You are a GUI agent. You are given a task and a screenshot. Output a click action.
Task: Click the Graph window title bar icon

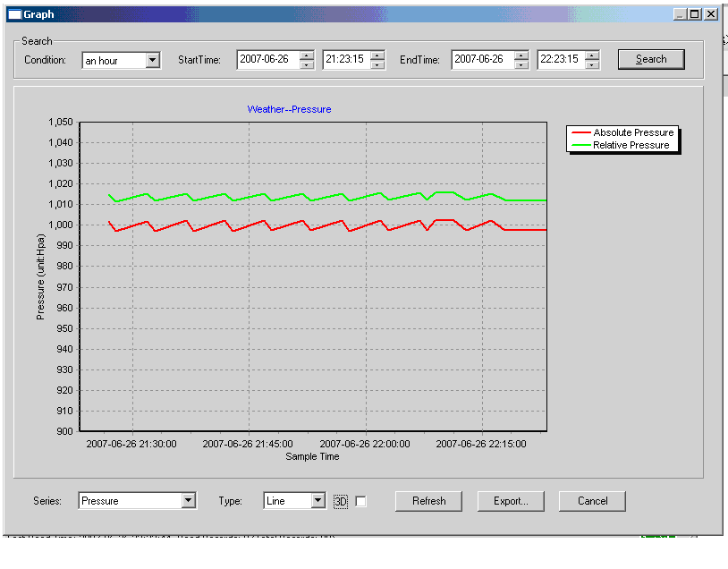click(15, 14)
